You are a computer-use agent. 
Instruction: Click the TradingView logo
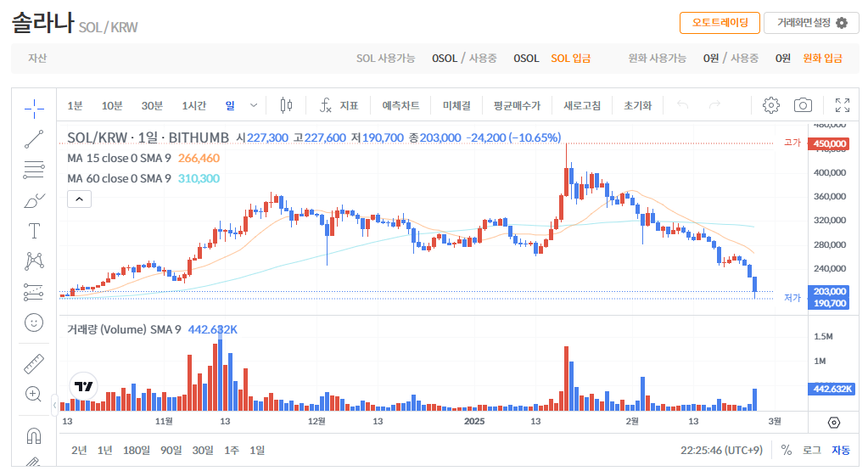point(84,386)
